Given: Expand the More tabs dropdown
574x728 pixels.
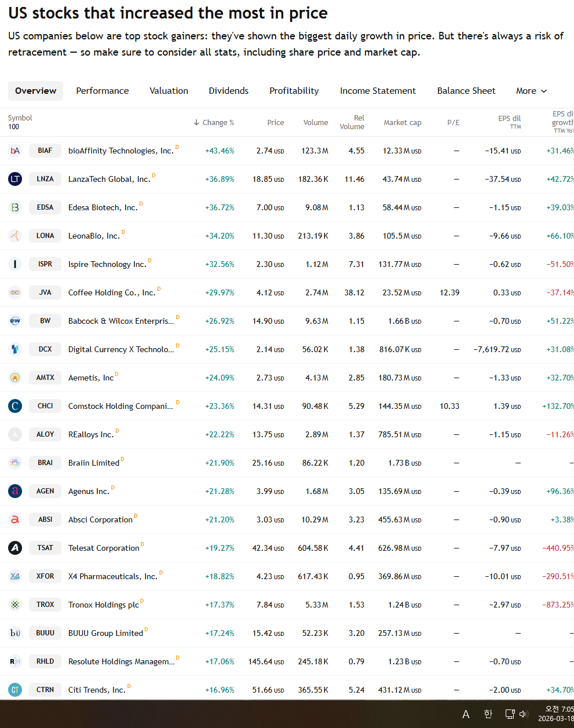Looking at the screenshot, I should coord(531,91).
